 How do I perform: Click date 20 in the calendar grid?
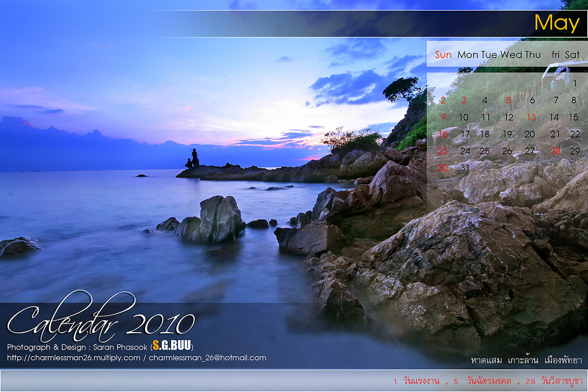(x=530, y=134)
